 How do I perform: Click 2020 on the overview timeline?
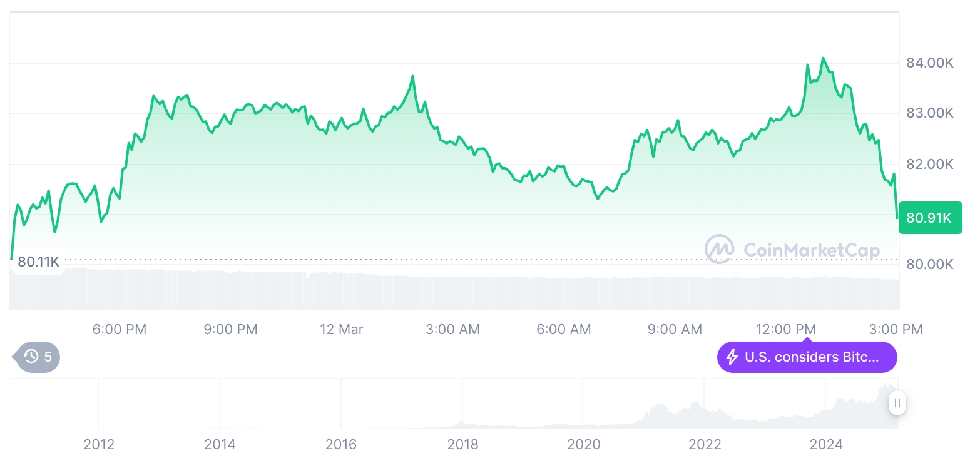pyautogui.click(x=583, y=444)
